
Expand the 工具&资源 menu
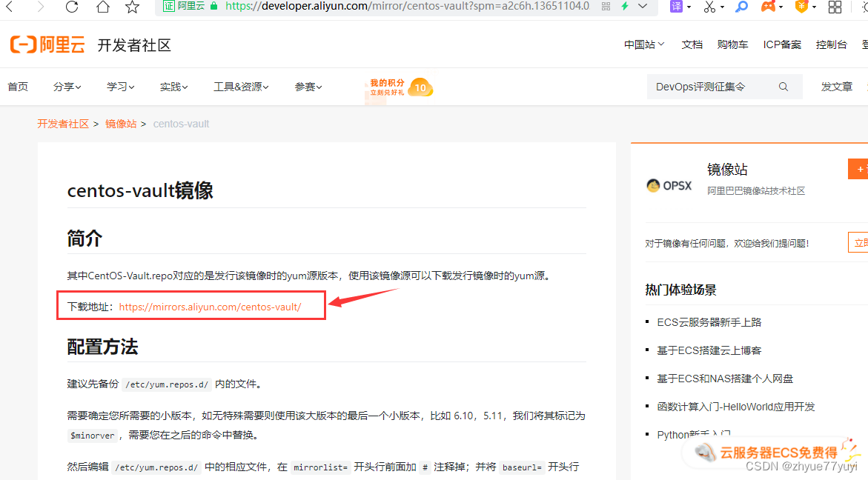tap(241, 87)
